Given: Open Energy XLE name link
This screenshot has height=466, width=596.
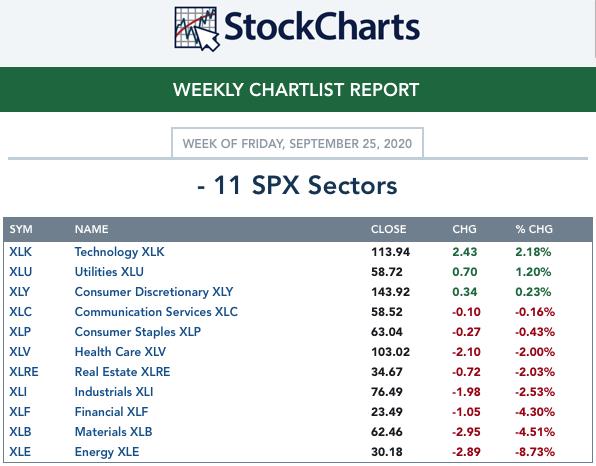Looking at the screenshot, I should tap(107, 452).
